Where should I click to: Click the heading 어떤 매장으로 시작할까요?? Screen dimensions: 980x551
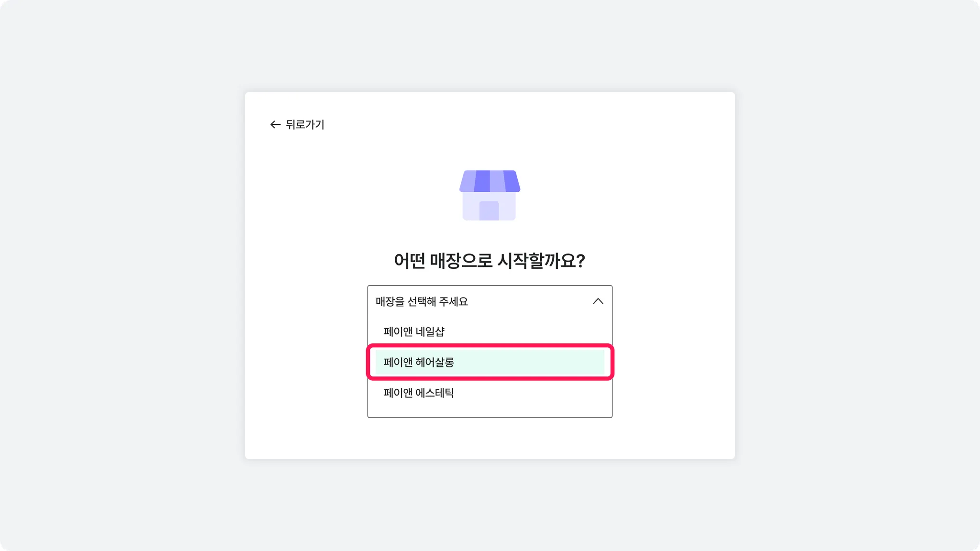(490, 261)
